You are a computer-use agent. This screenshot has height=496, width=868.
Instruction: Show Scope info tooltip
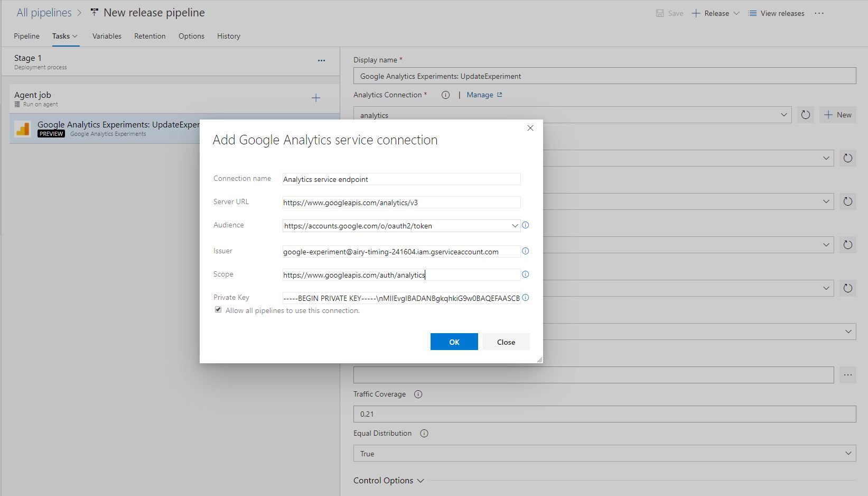pyautogui.click(x=525, y=274)
